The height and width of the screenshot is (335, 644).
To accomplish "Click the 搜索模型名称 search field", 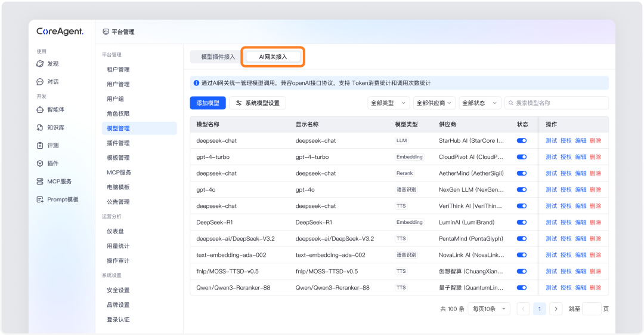I will 556,103.
